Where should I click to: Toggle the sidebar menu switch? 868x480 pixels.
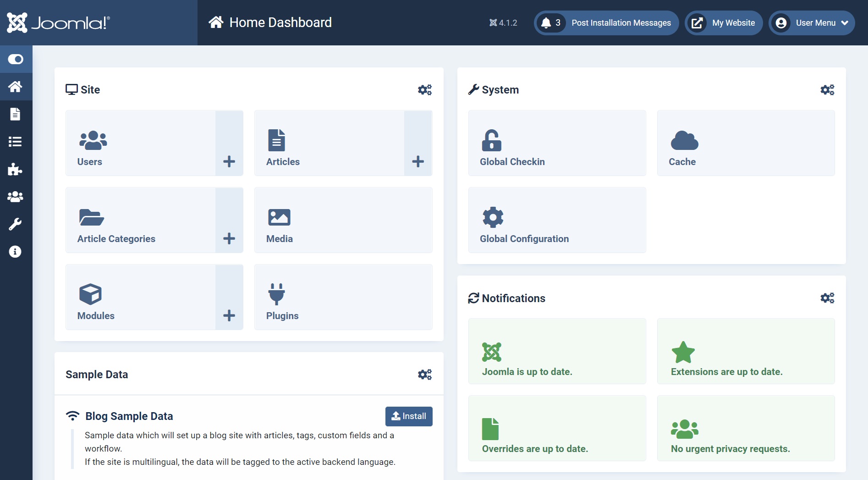pyautogui.click(x=16, y=59)
